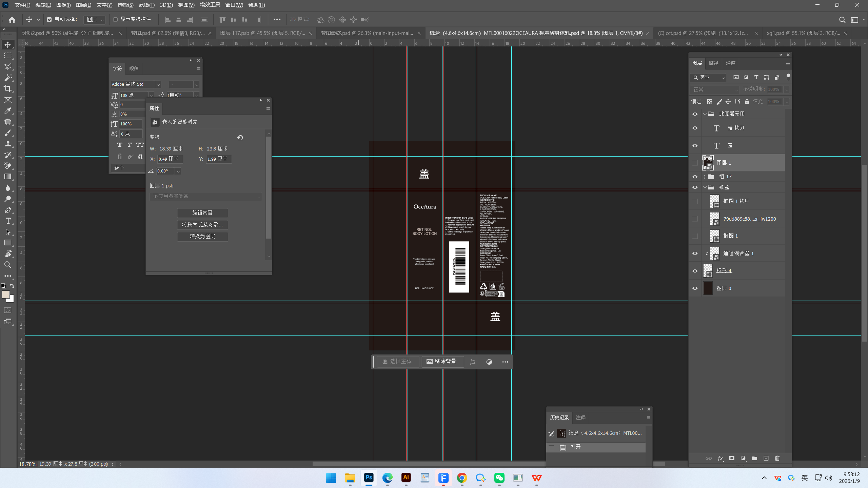Select the Move tool in the toolbox
The width and height of the screenshot is (868, 488).
click(7, 45)
